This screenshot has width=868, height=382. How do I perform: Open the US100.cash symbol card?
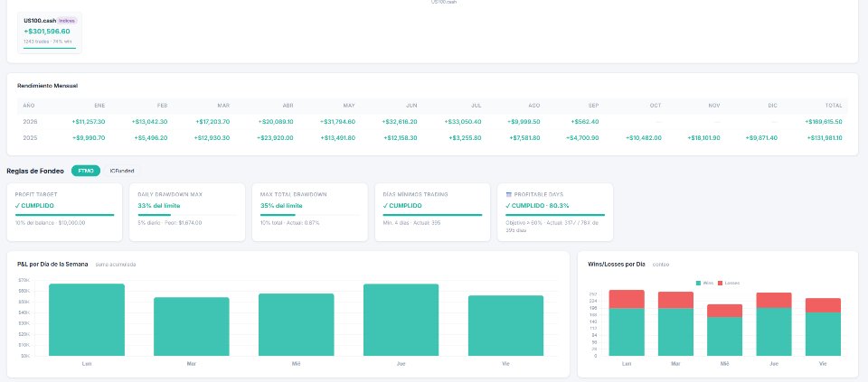pyautogui.click(x=49, y=33)
